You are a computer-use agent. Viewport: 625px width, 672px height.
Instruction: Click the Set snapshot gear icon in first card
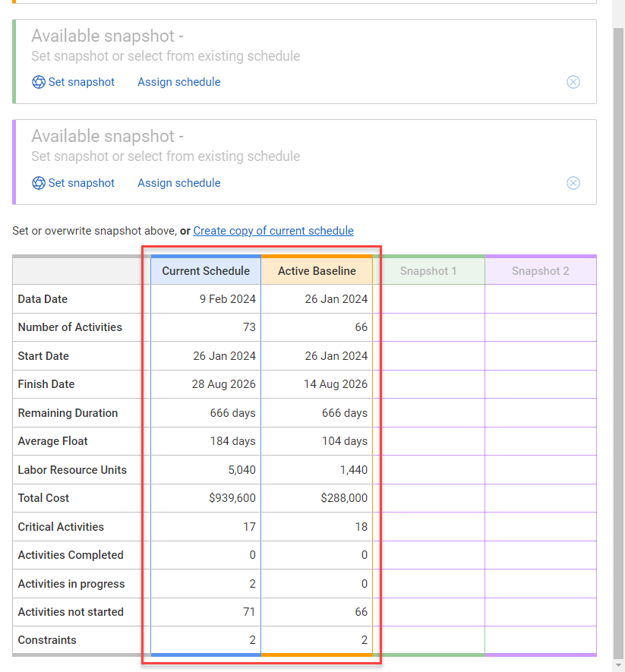(39, 82)
